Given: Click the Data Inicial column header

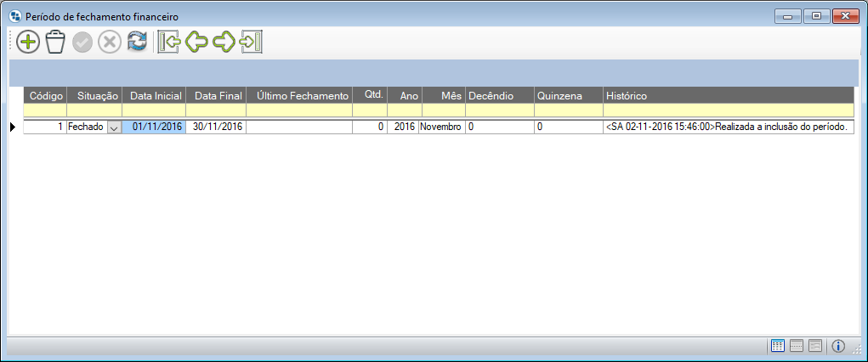Looking at the screenshot, I should click(x=155, y=96).
